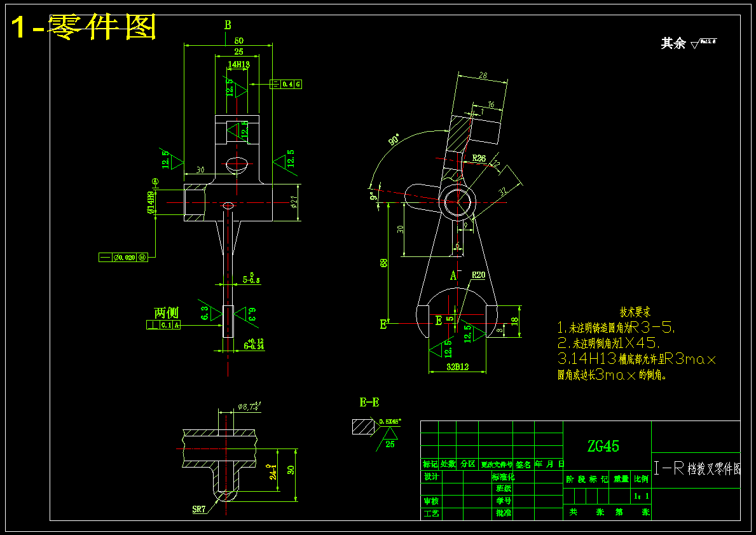Click the section marker letter "B" at top
756x535 pixels.
228,25
